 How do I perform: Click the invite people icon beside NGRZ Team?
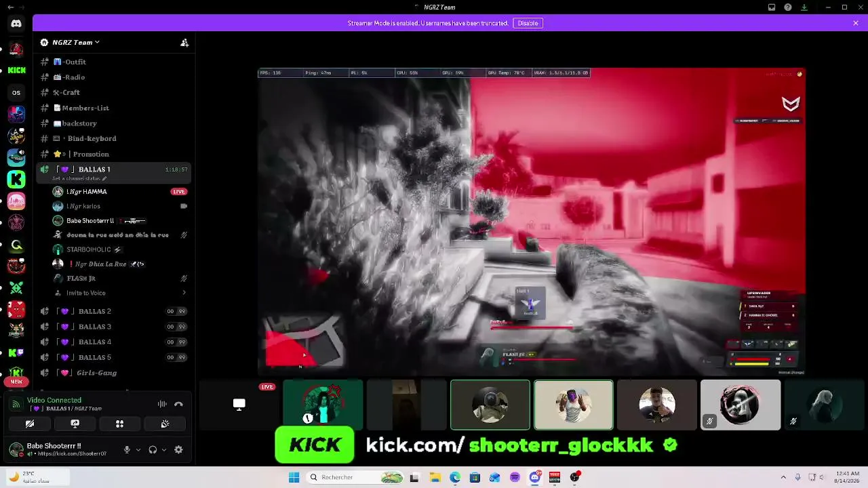pyautogui.click(x=184, y=42)
